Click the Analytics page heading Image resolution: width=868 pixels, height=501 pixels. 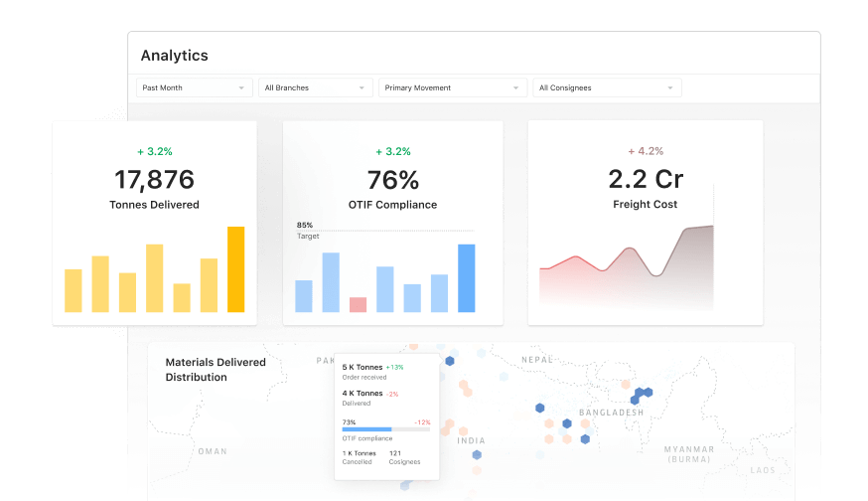pyautogui.click(x=174, y=56)
